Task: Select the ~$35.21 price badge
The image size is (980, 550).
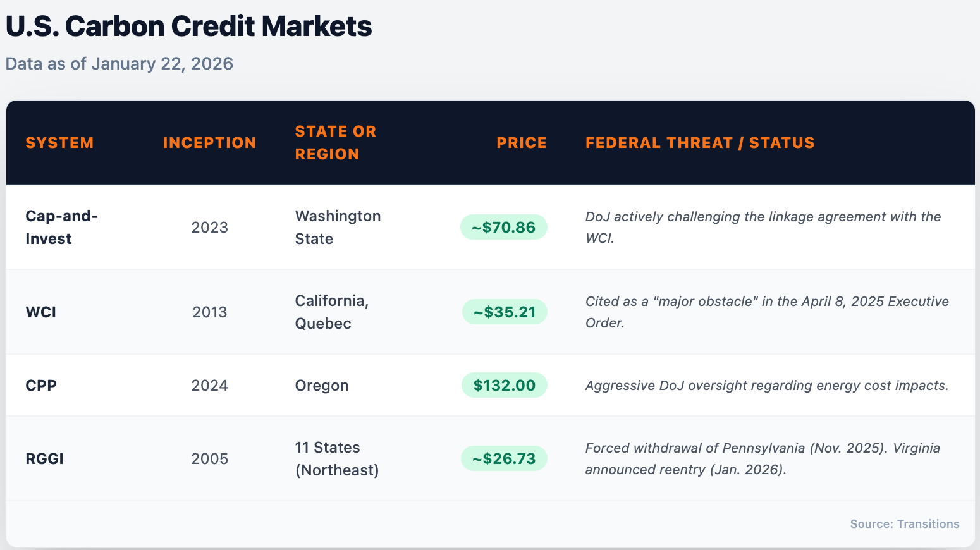Action: tap(504, 312)
